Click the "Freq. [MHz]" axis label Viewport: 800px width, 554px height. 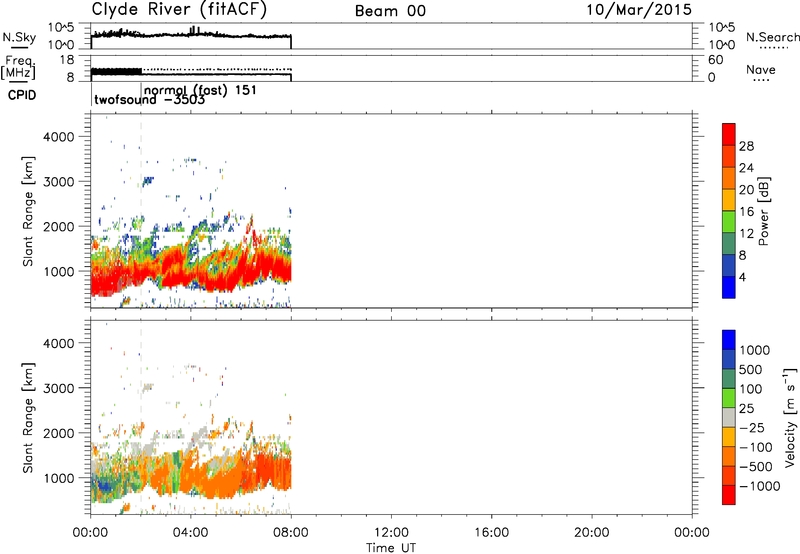pos(19,68)
